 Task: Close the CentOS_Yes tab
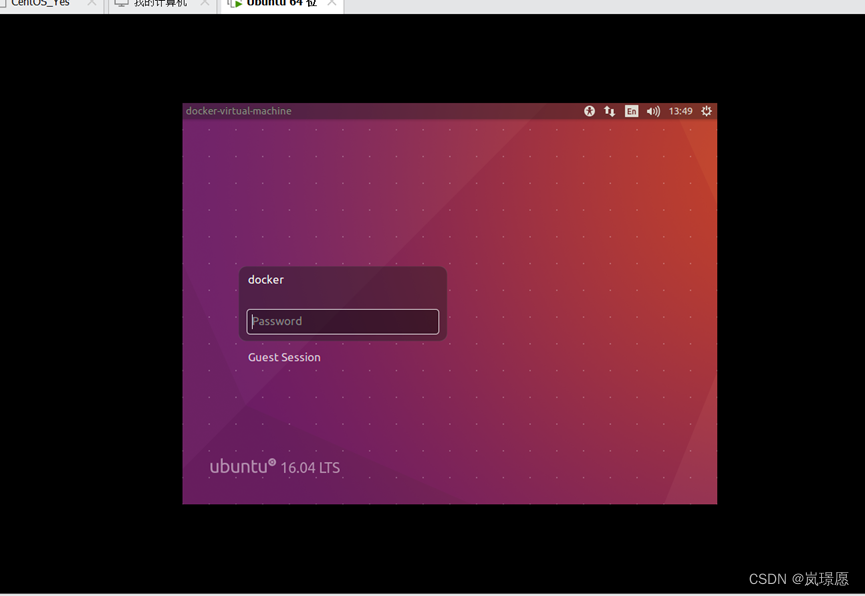click(x=90, y=4)
